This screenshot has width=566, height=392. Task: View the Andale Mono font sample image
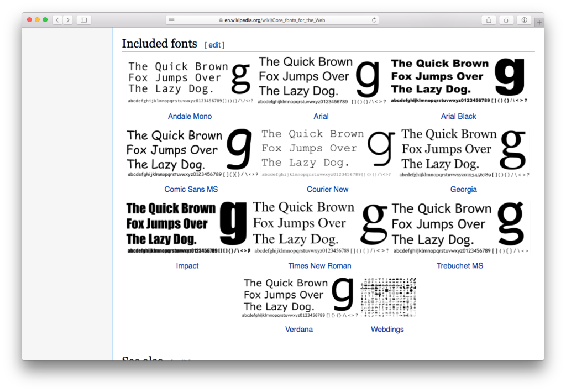(x=190, y=82)
